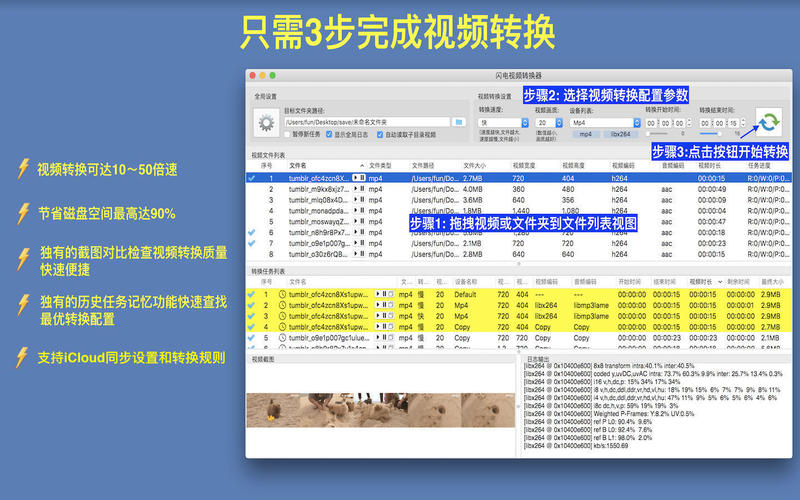
Task: Adjust the conversion start time slider
Action: click(660, 133)
